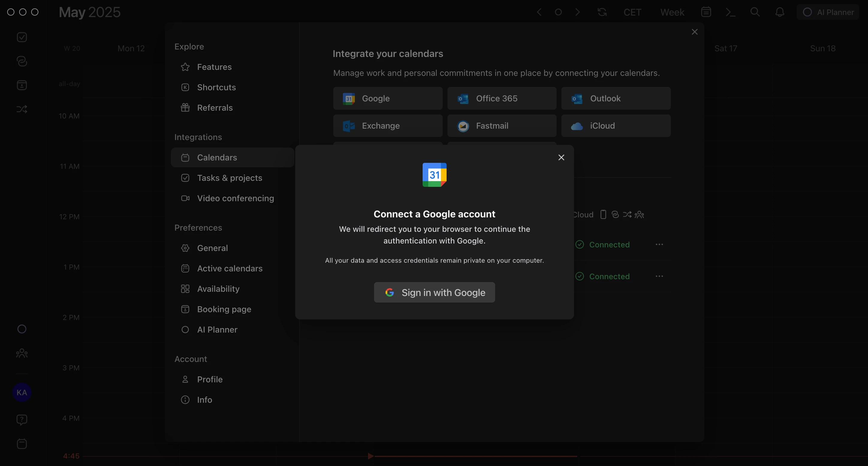Open help question mark icon

tap(22, 420)
